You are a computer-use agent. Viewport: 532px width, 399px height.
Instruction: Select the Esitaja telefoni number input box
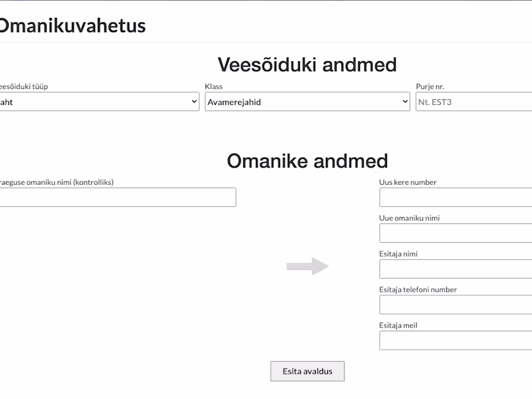(x=456, y=305)
